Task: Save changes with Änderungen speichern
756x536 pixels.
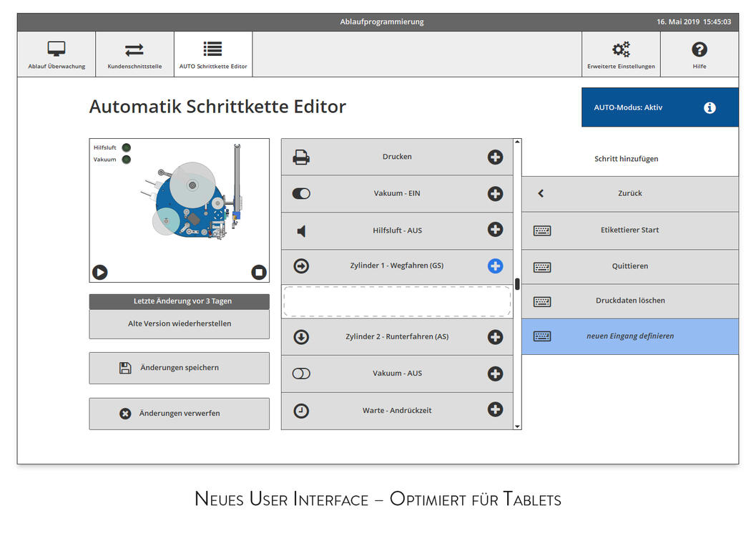Action: (x=180, y=368)
